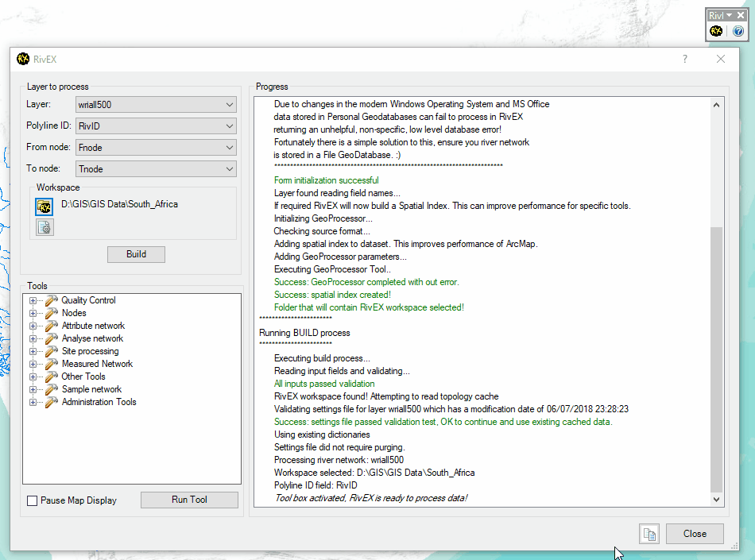
Task: Click the Administration Tools hammer icon
Action: click(x=52, y=402)
